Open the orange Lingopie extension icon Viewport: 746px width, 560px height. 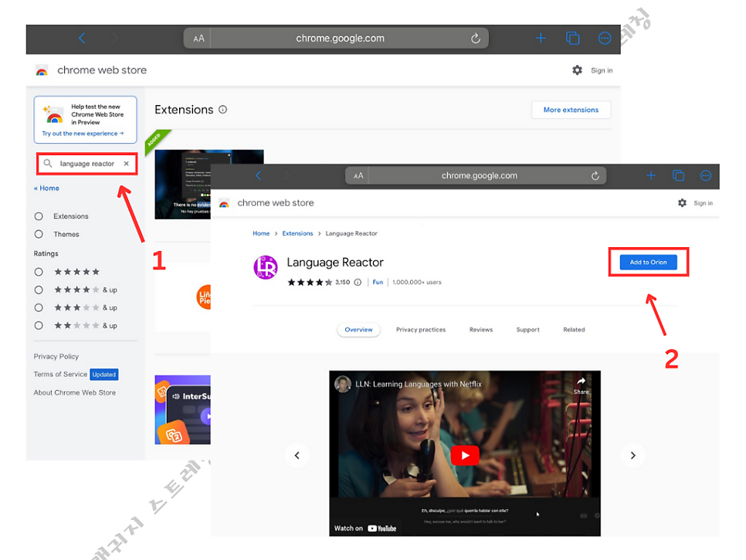pyautogui.click(x=204, y=297)
